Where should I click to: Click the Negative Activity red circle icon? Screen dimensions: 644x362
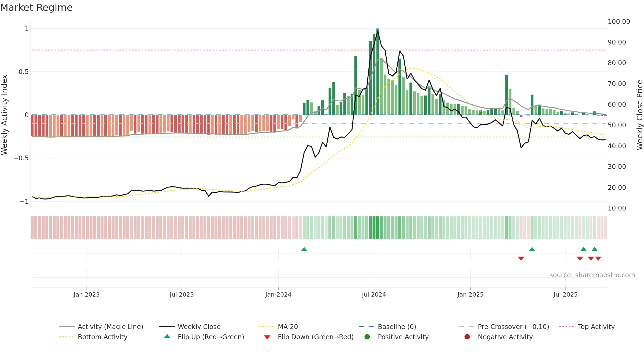(467, 337)
